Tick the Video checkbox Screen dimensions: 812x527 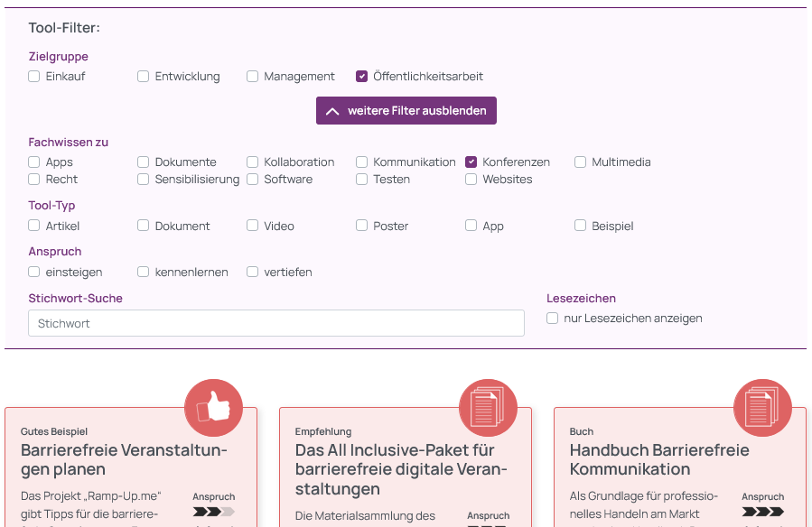(252, 226)
